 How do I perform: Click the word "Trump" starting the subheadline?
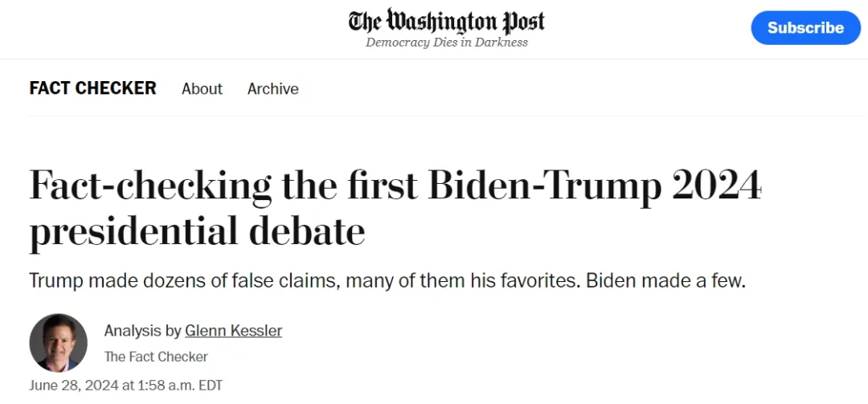[x=56, y=281]
